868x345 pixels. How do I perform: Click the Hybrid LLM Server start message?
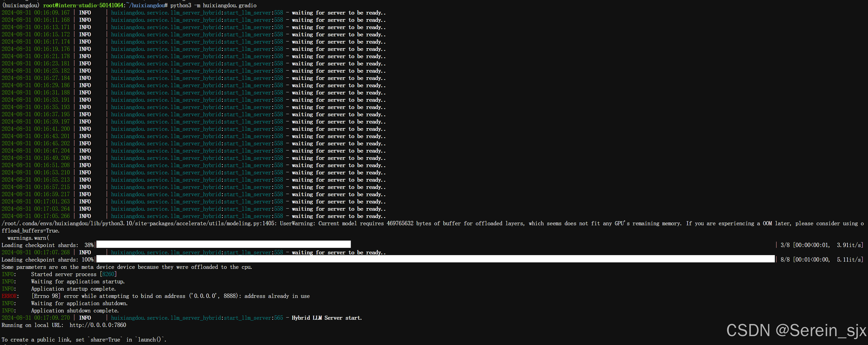click(x=326, y=318)
